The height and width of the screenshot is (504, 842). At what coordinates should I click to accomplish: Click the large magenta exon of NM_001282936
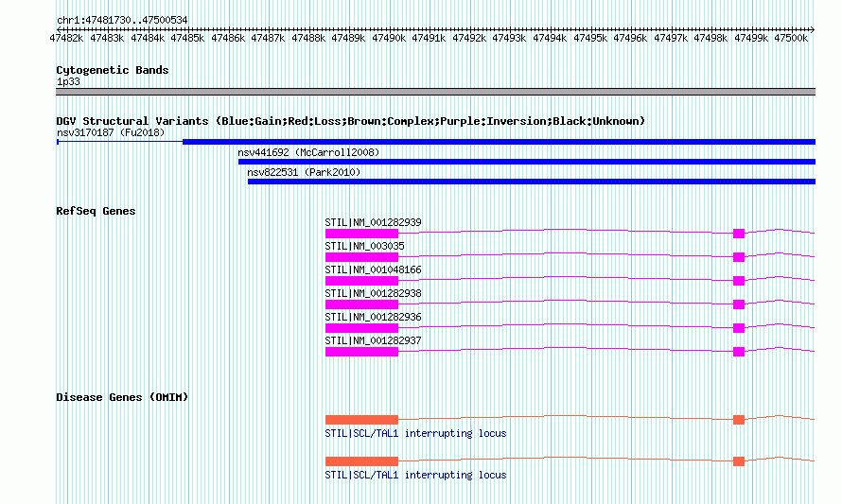point(361,328)
